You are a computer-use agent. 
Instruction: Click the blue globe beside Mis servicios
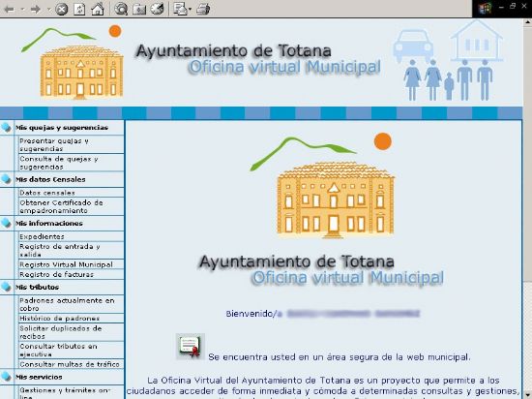(6, 377)
